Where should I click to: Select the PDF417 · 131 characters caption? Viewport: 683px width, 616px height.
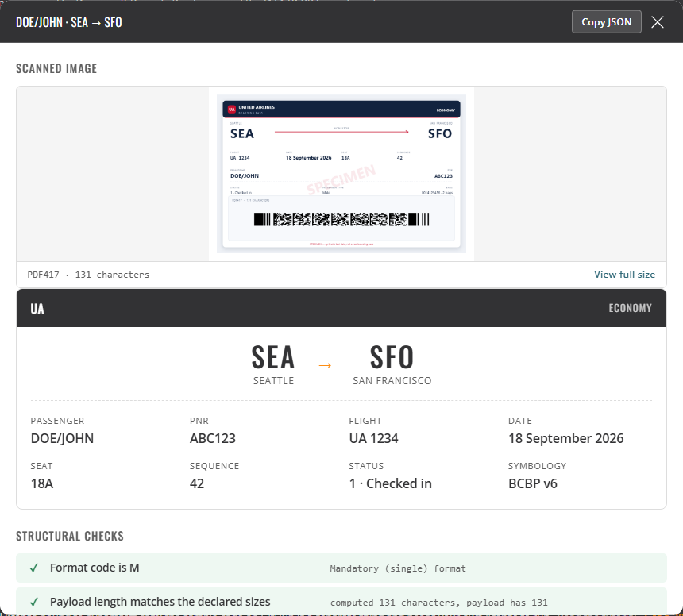(x=88, y=275)
